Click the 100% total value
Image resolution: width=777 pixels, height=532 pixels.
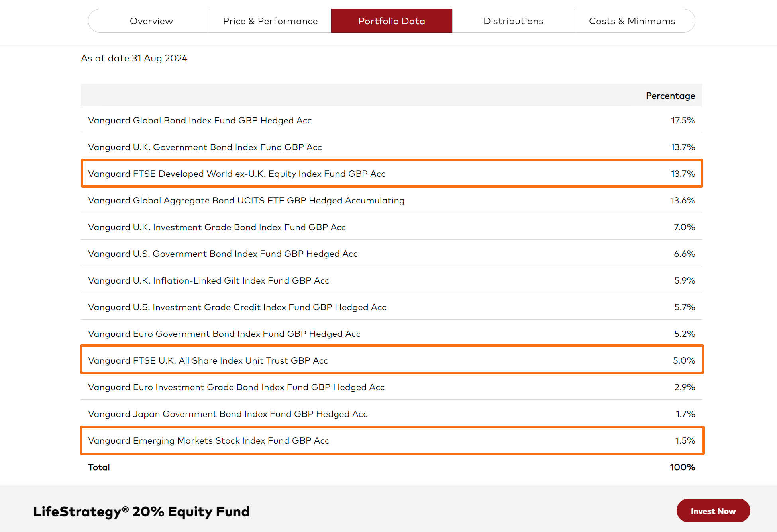tap(683, 467)
